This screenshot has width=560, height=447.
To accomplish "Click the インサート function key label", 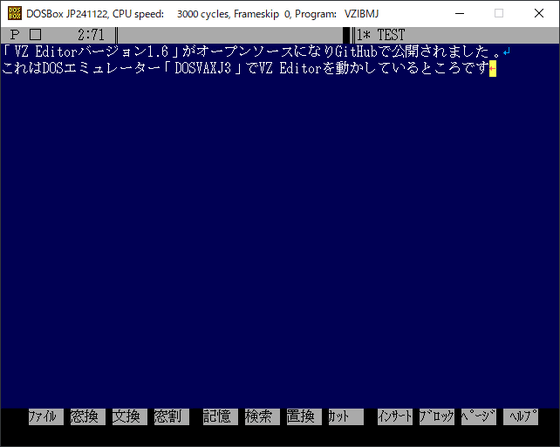I will [395, 417].
